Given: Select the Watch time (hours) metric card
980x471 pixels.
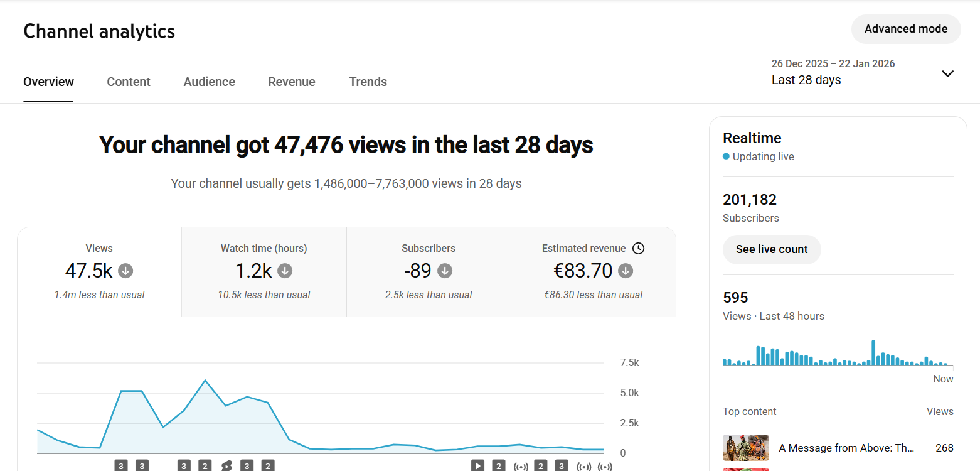Looking at the screenshot, I should 264,272.
